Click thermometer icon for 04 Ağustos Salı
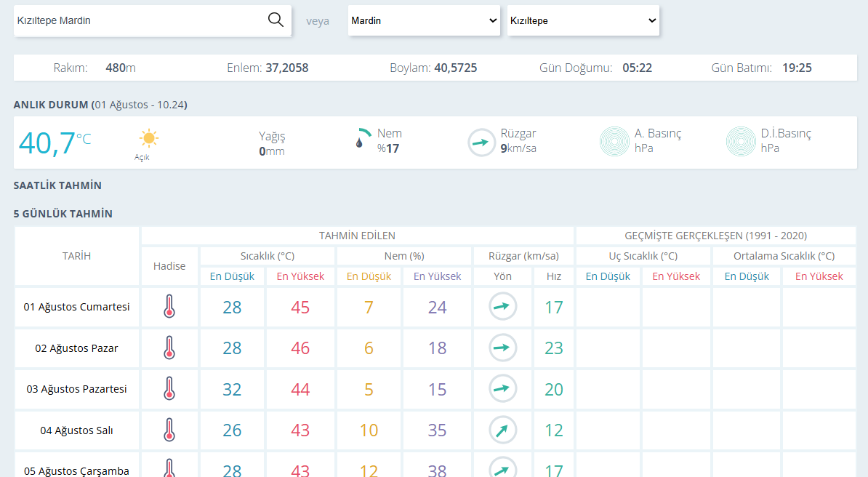Viewport: 868px width, 477px height. (169, 430)
